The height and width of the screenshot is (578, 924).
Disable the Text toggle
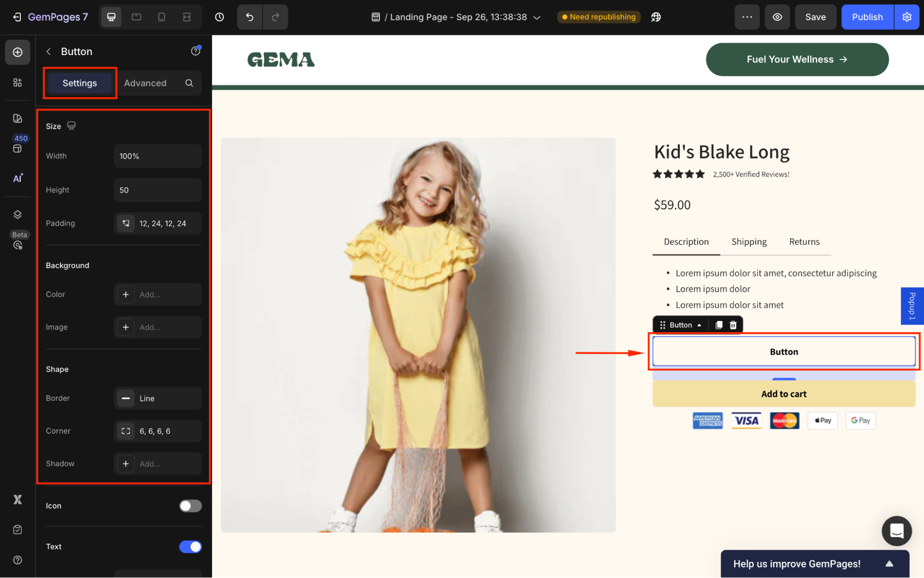[190, 547]
